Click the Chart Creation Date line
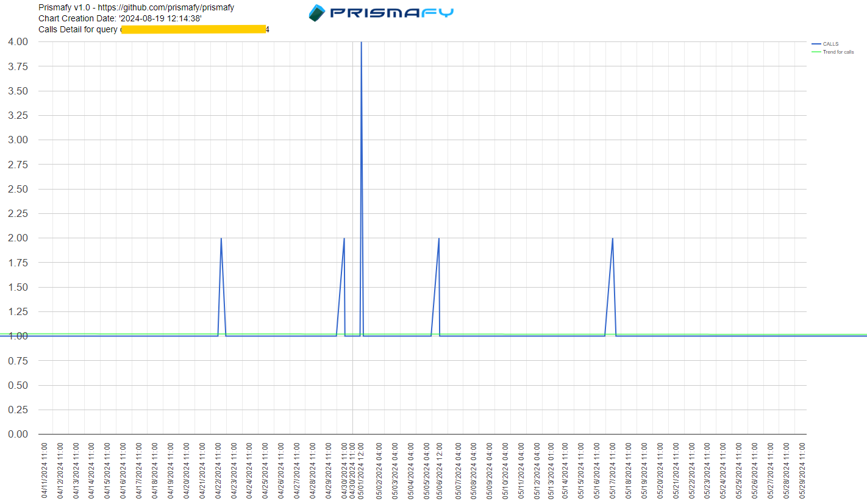The height and width of the screenshot is (504, 867). point(120,18)
